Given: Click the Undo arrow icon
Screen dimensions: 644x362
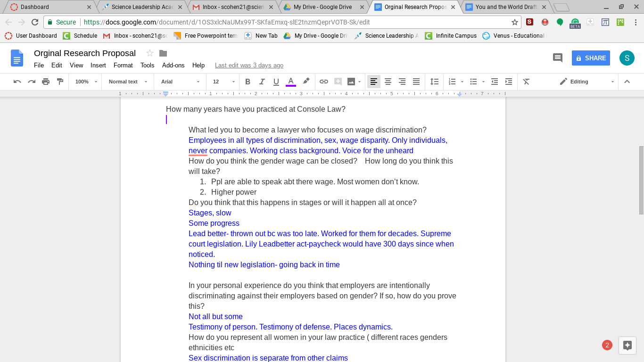Looking at the screenshot, I should pyautogui.click(x=17, y=82).
